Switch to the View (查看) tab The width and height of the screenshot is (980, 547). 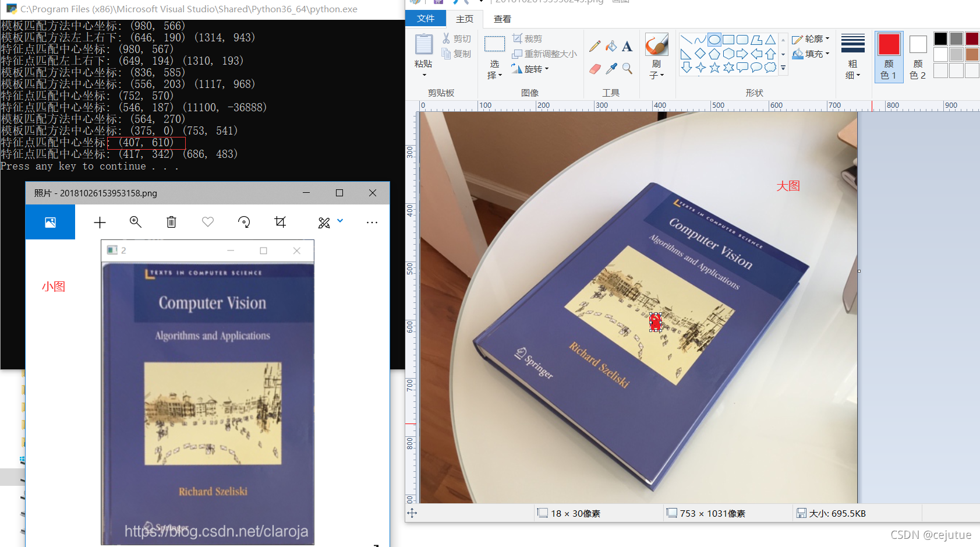click(503, 19)
